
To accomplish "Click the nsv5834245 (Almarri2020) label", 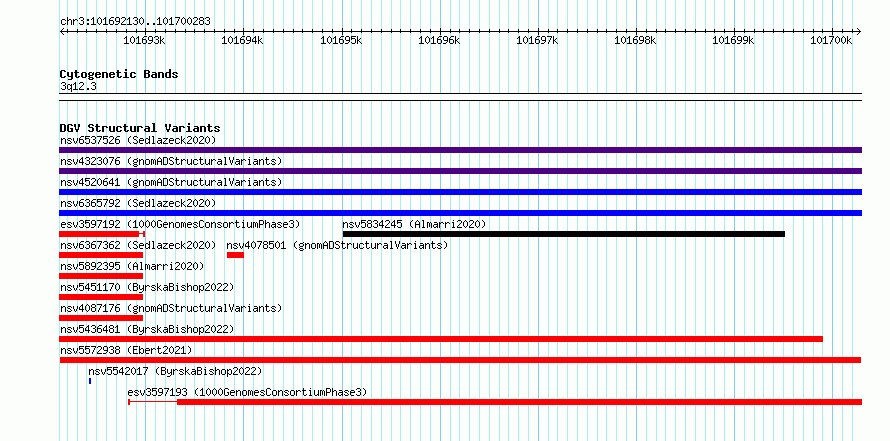I will pos(414,224).
